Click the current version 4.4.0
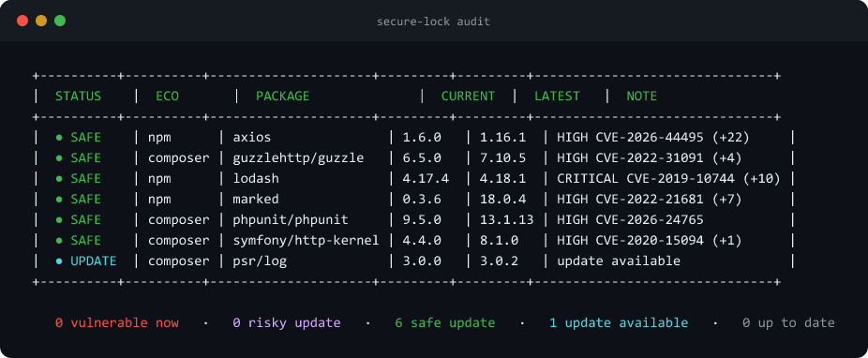 point(422,241)
